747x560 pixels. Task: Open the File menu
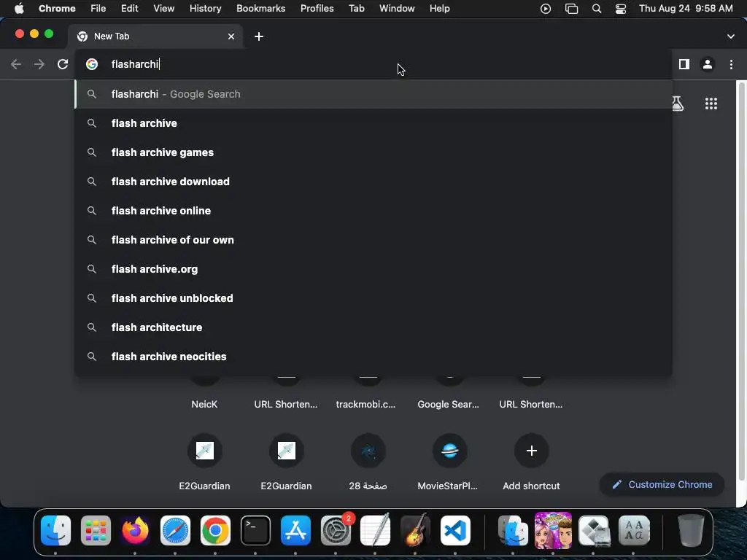[x=98, y=9]
